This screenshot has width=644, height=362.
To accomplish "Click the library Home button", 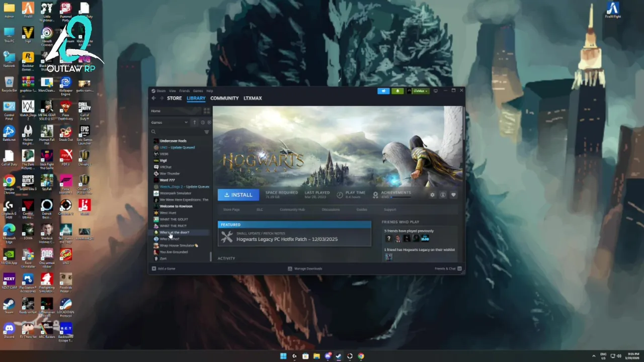I will (175, 111).
